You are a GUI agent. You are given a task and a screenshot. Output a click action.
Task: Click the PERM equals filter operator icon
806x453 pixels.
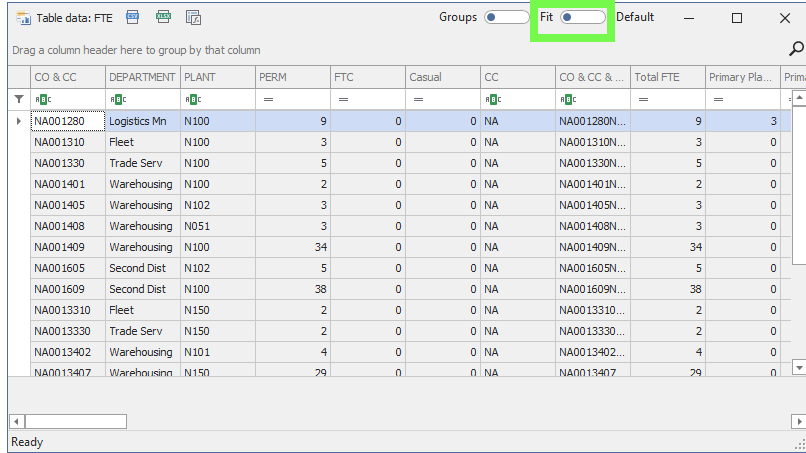(x=268, y=99)
